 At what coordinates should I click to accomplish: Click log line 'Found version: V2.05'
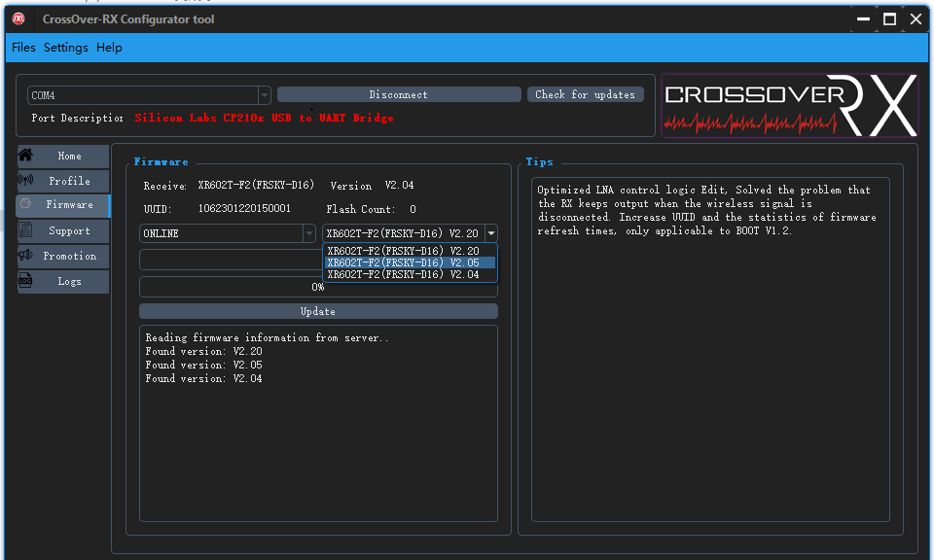[203, 365]
